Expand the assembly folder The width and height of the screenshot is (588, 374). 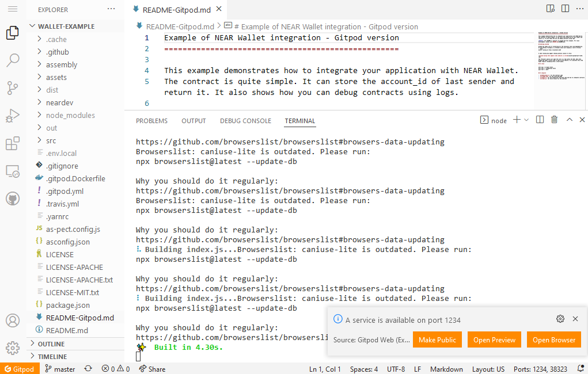61,64
